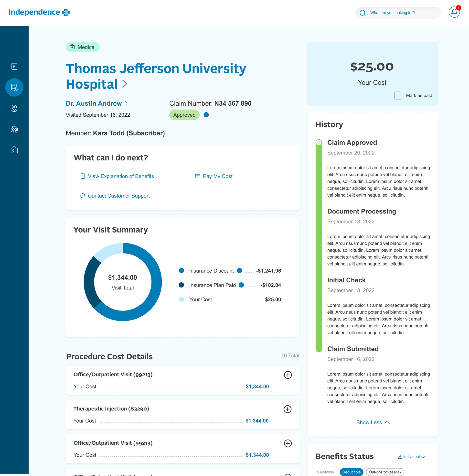This screenshot has height=476, width=469.
Task: Click the -$102.04 Insurance Plan Paid value
Action: [271, 285]
